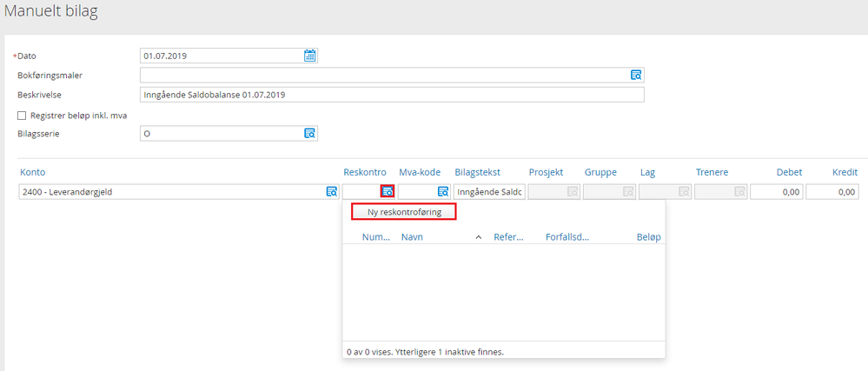Click the Debet column header
Viewport: 868px width, 371px height.
click(x=790, y=172)
